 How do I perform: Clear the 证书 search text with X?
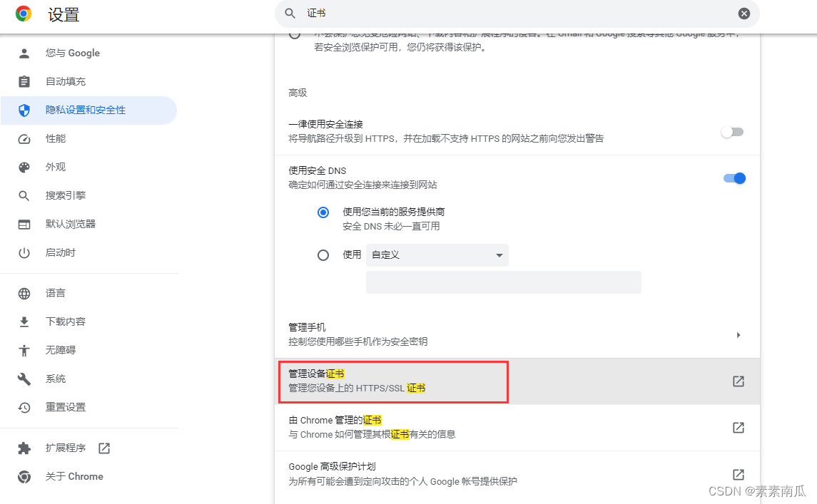pos(744,14)
